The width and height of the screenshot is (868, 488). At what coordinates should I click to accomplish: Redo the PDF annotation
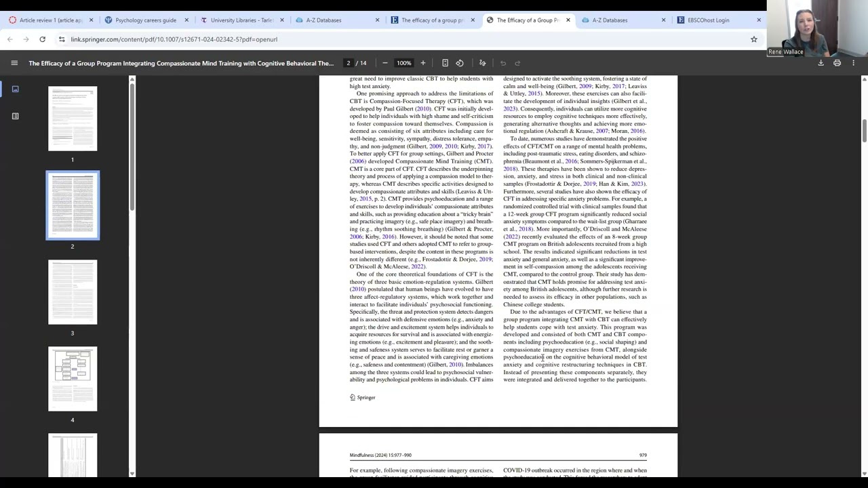517,63
